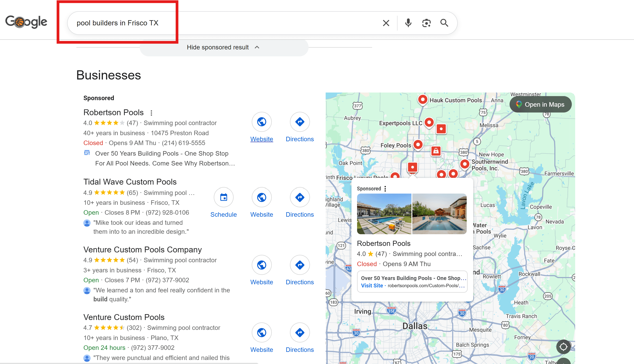Click phone number (972) 928-0106
Screen dimensions: 634x364
167,212
